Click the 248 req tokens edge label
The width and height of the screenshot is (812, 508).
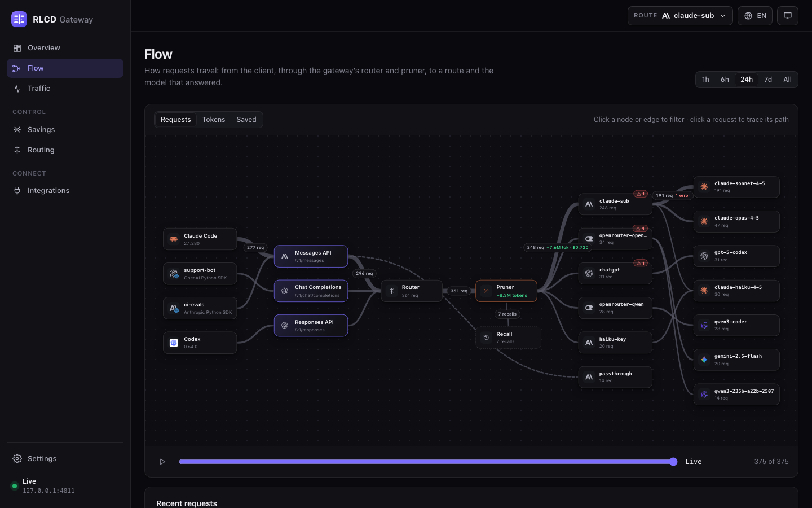coord(558,247)
